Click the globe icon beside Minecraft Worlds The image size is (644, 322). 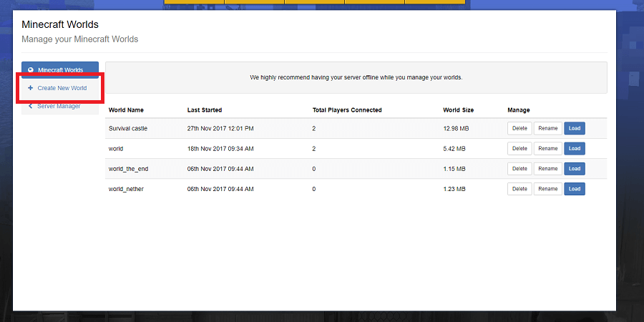pos(30,70)
